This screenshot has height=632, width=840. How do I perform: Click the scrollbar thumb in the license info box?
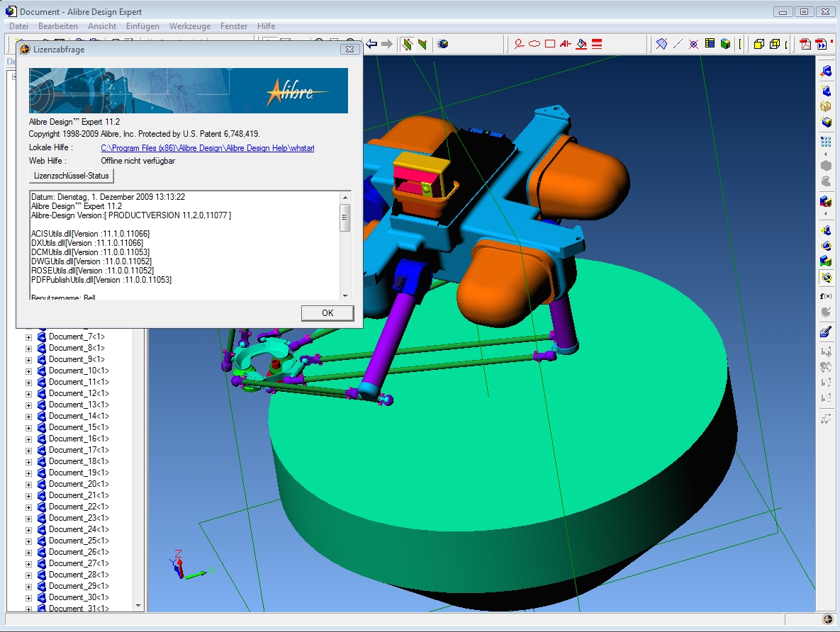(x=345, y=218)
